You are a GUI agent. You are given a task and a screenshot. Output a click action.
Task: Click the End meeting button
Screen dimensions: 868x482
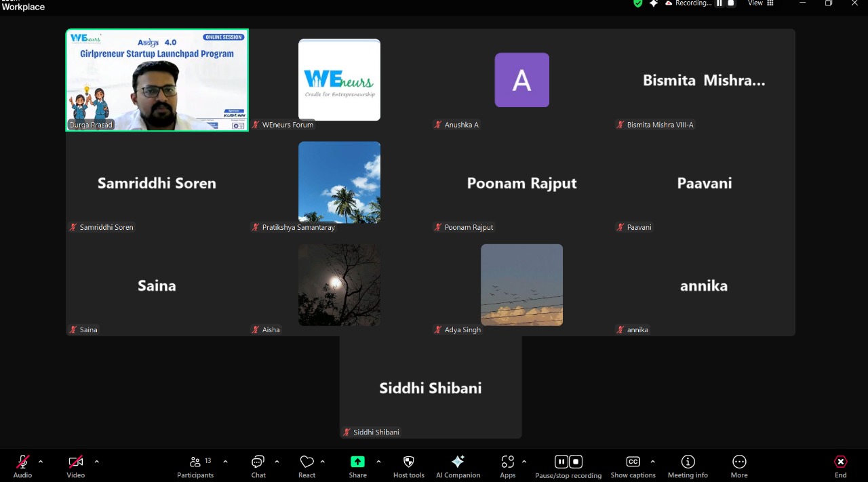pyautogui.click(x=840, y=462)
